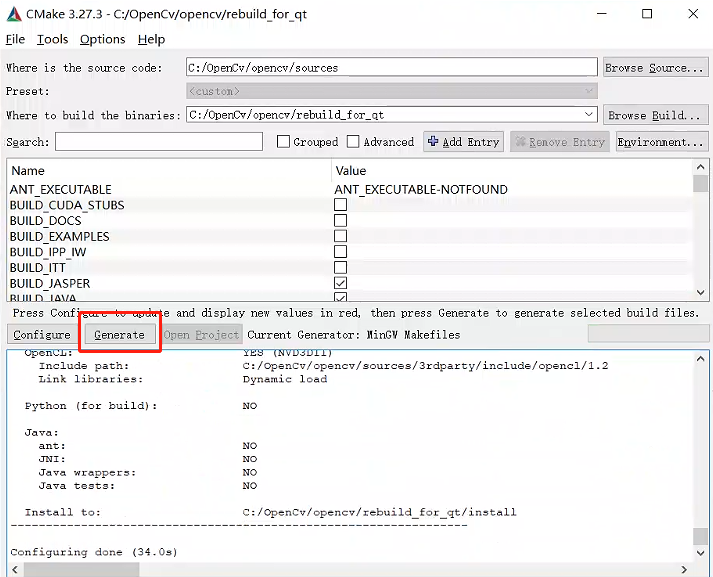Click the Generate button
Image resolution: width=713 pixels, height=577 pixels.
tap(120, 335)
